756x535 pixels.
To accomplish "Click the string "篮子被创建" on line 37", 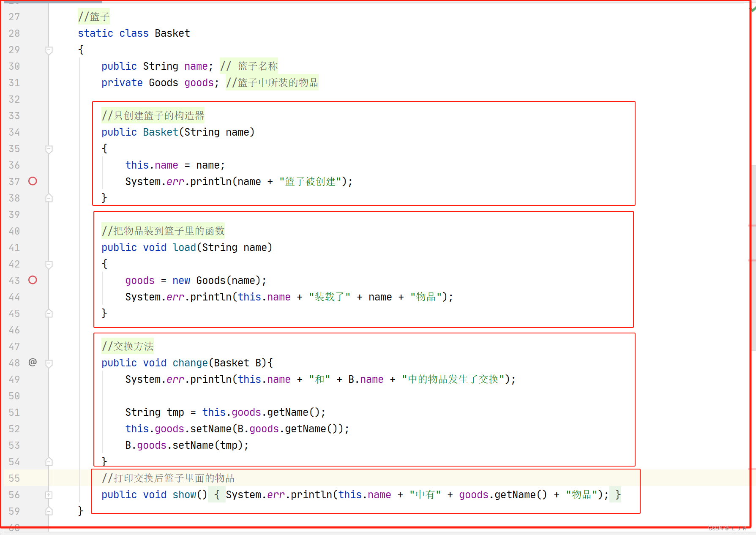I will [x=310, y=182].
